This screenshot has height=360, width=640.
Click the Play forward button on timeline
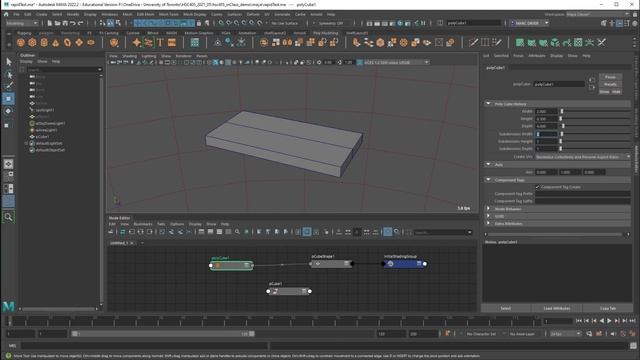point(609,321)
